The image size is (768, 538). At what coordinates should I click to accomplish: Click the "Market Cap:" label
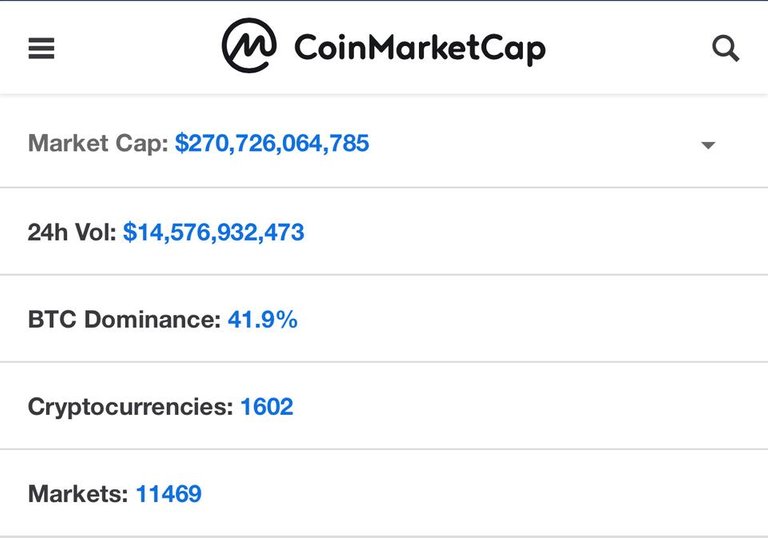pos(98,143)
